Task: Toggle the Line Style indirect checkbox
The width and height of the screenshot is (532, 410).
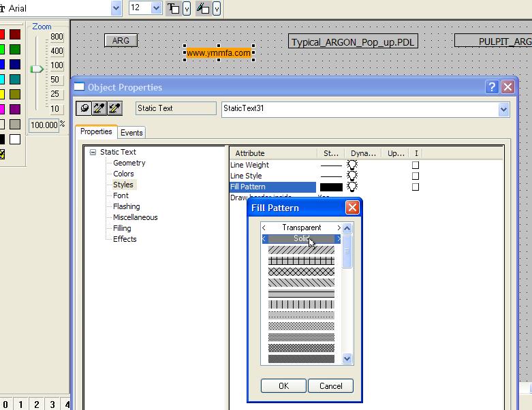Action: pos(416,176)
